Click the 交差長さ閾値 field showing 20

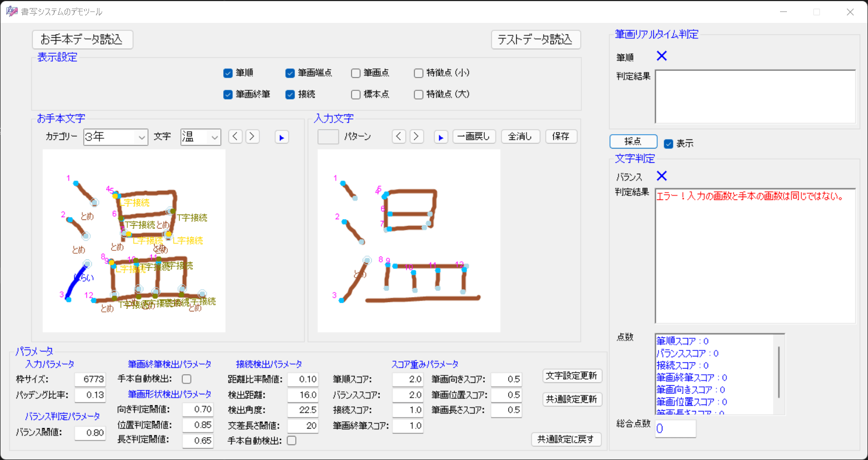pos(303,426)
